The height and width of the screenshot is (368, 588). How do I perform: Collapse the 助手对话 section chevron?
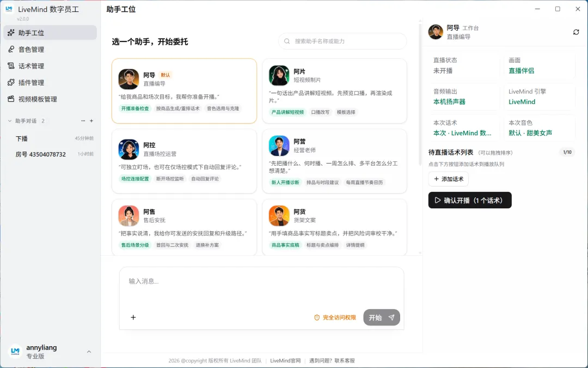coord(10,121)
